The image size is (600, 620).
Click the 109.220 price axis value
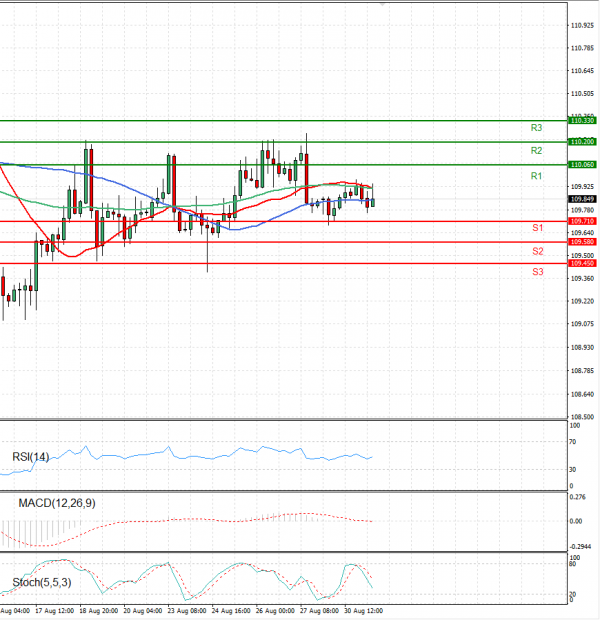(x=582, y=301)
